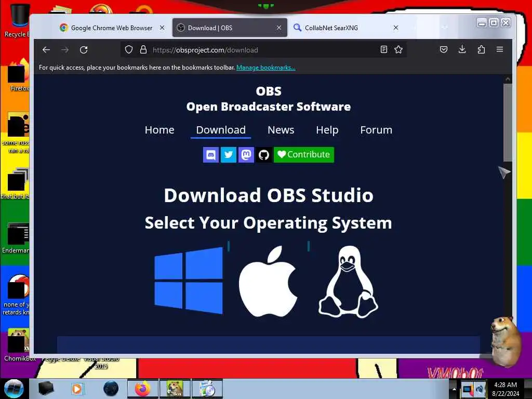Bookmark this page with the star
This screenshot has height=399, width=532.
pos(398,49)
